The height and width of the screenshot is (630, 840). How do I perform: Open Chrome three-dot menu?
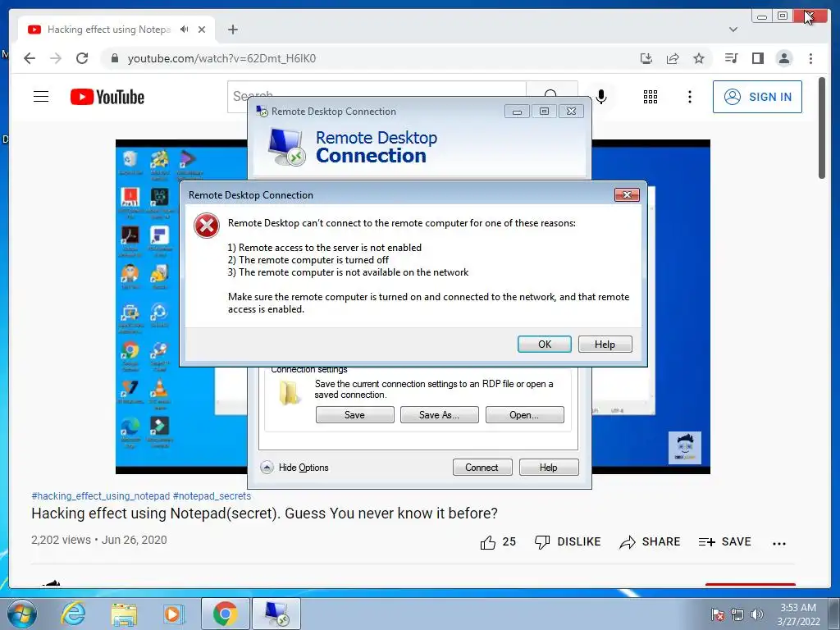pos(810,58)
